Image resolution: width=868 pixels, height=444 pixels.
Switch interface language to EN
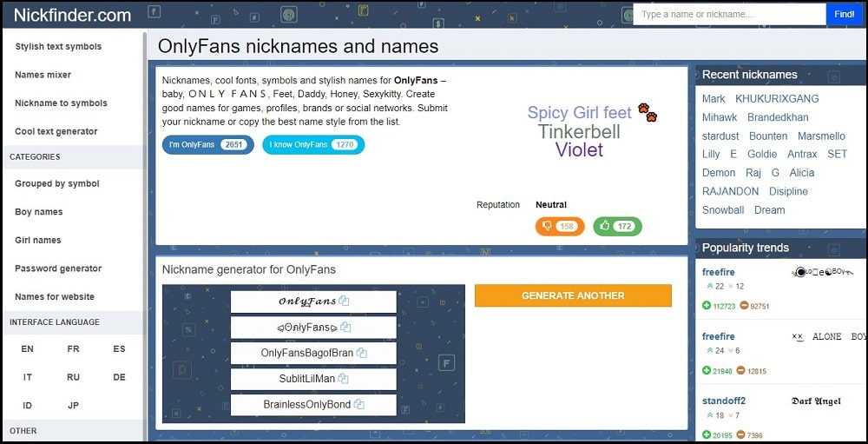[x=27, y=348]
